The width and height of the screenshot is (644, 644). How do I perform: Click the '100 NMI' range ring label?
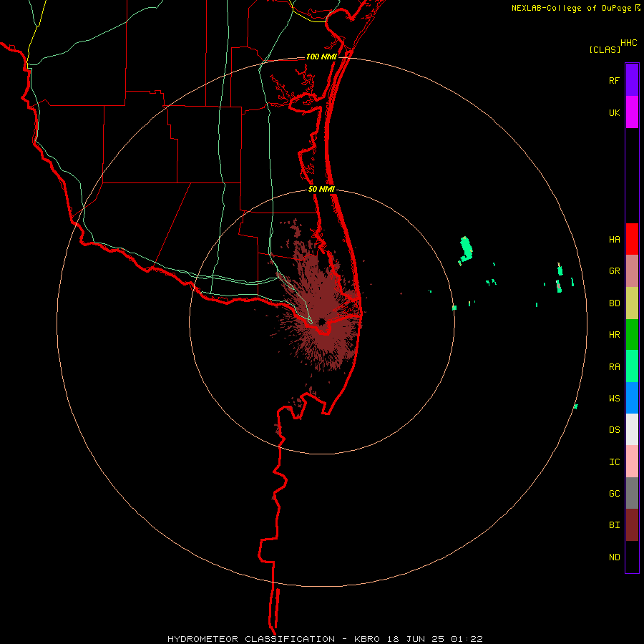tap(321, 57)
